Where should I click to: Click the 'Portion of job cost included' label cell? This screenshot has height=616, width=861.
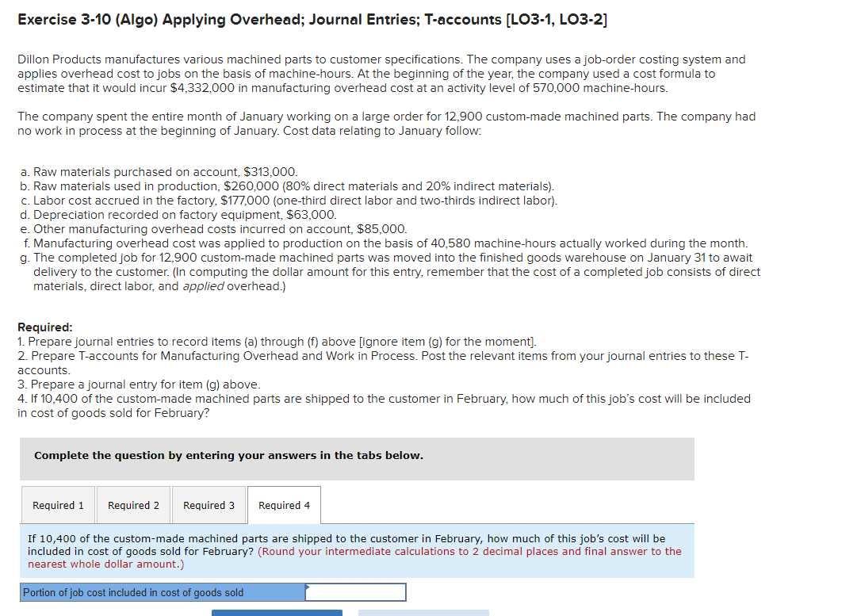pyautogui.click(x=163, y=592)
